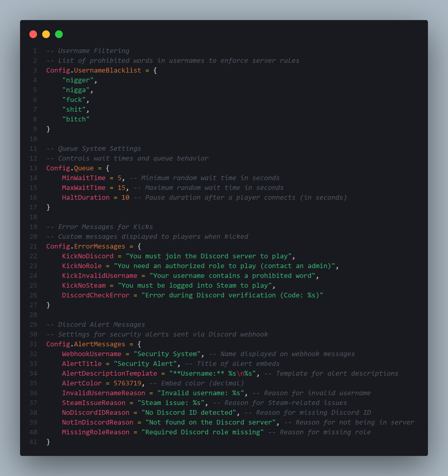This screenshot has width=448, height=476.
Task: Place cursor on the UsernameBlacklist property name
Action: point(107,70)
